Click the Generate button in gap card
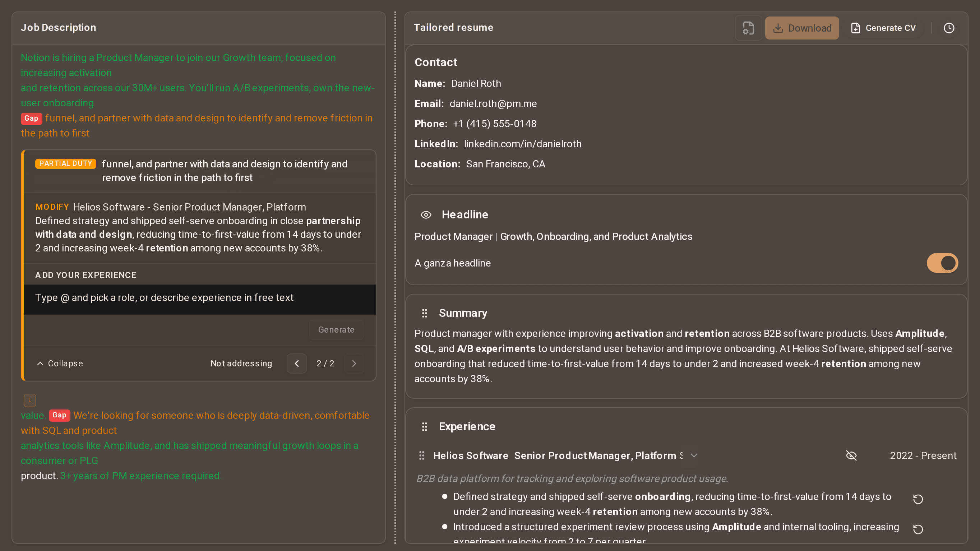Viewport: 980px width, 551px height. click(336, 330)
